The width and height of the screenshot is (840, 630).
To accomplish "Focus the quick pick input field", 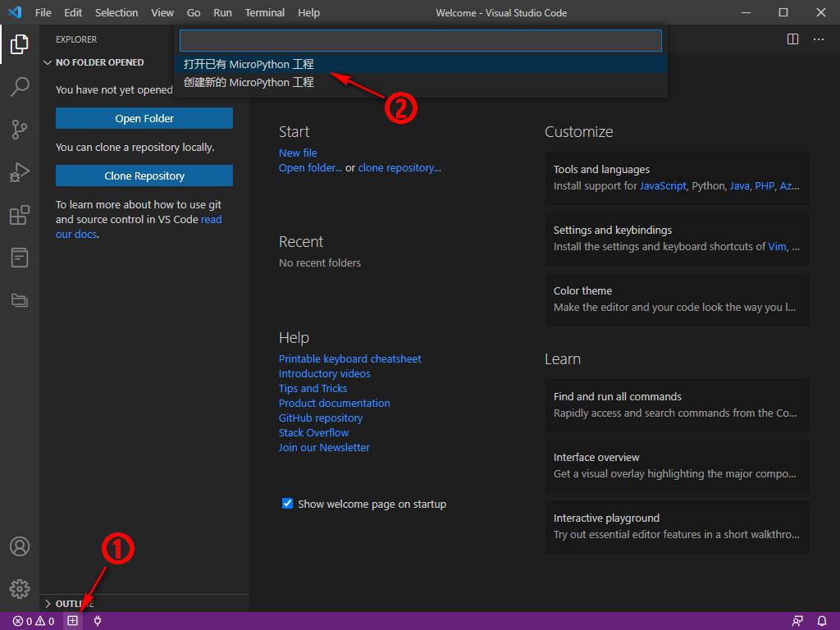I will tap(421, 40).
